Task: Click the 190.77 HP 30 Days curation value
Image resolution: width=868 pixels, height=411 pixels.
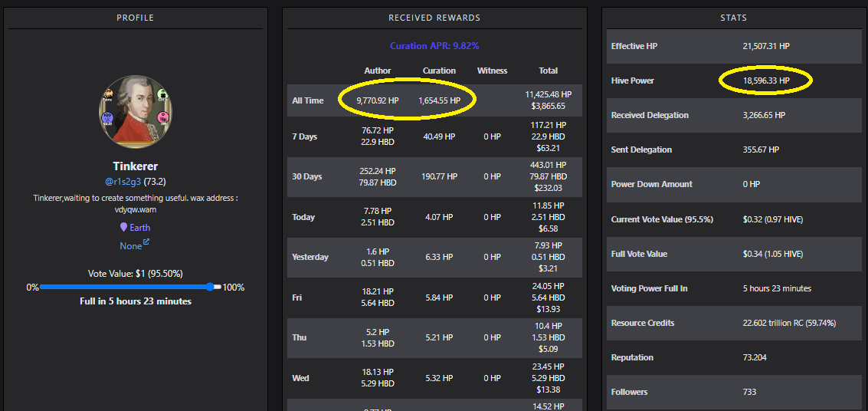Action: (440, 176)
